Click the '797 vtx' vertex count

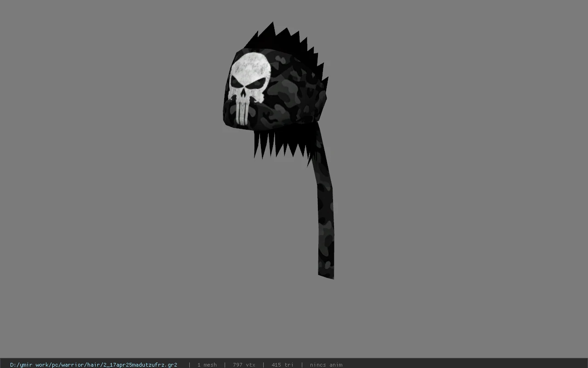[x=244, y=365]
